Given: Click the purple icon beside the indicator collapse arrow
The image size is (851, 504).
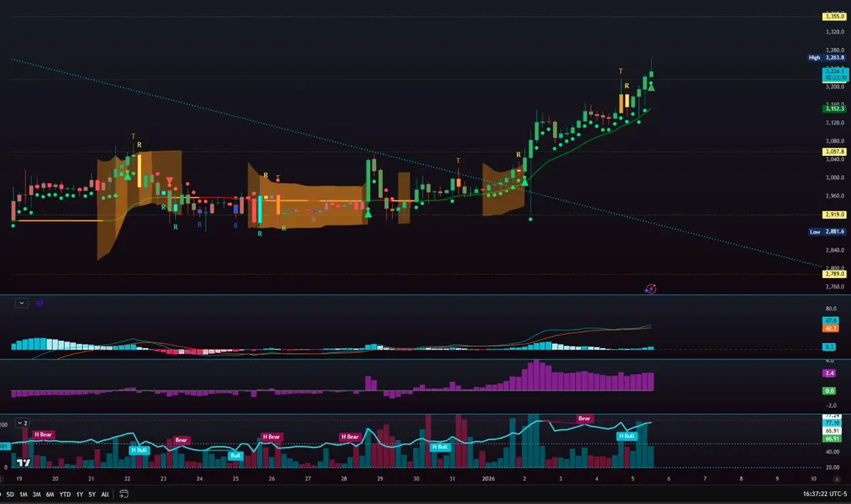Looking at the screenshot, I should (40, 303).
